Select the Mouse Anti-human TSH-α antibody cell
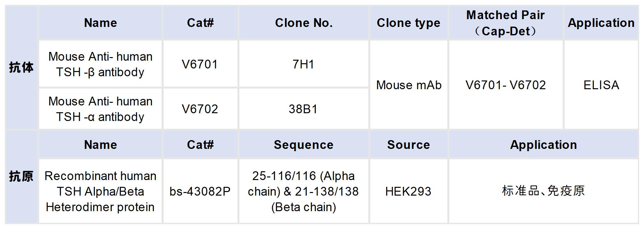 click(100, 109)
